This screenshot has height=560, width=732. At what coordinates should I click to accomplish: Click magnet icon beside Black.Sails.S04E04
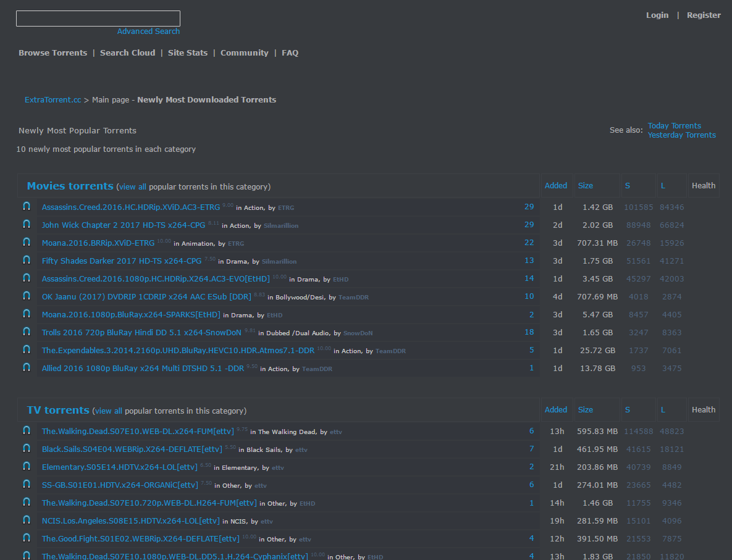click(27, 449)
